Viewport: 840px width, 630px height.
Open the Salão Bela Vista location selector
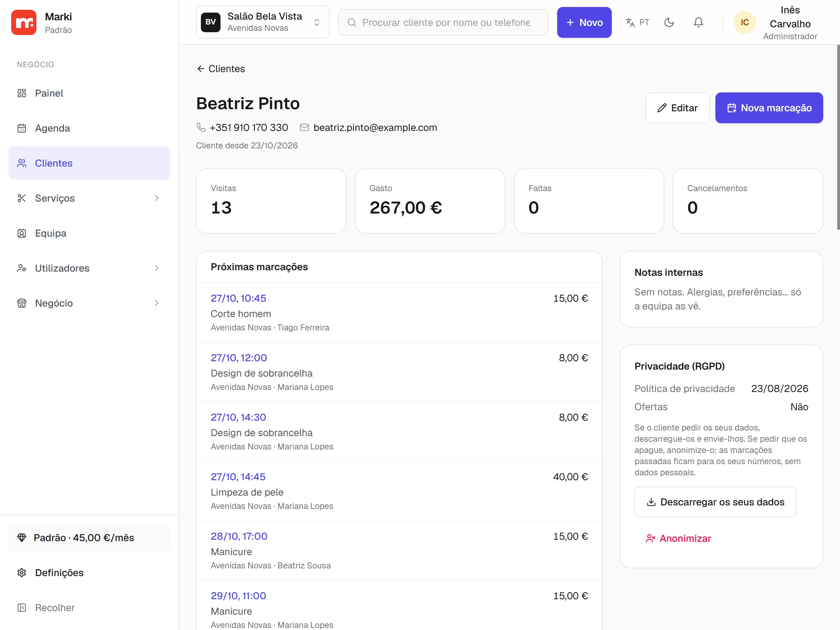pos(262,22)
